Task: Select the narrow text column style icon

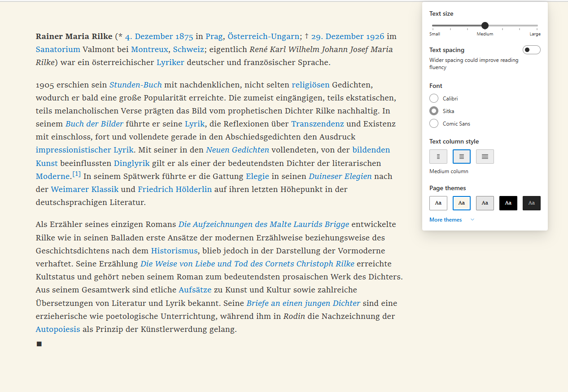Action: [438, 157]
